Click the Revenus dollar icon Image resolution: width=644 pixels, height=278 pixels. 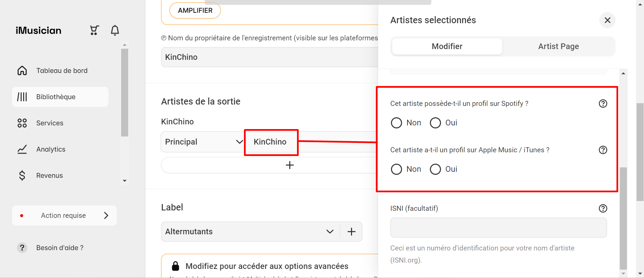click(22, 175)
